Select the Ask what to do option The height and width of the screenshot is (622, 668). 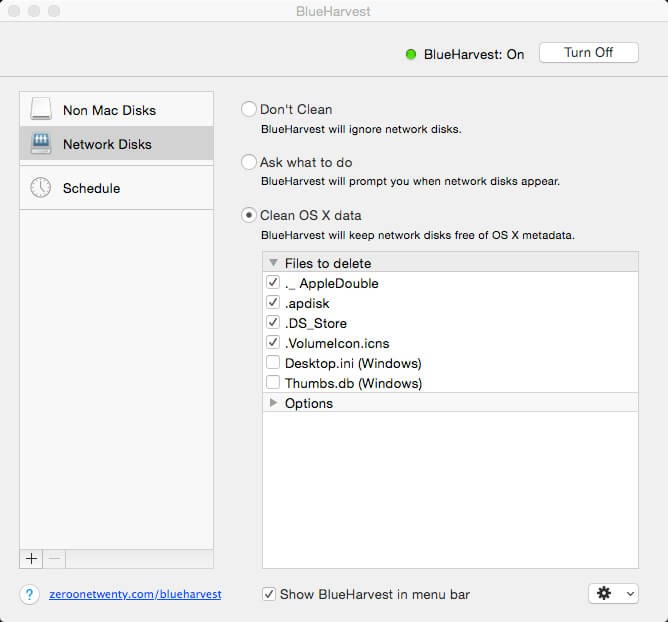(x=249, y=162)
